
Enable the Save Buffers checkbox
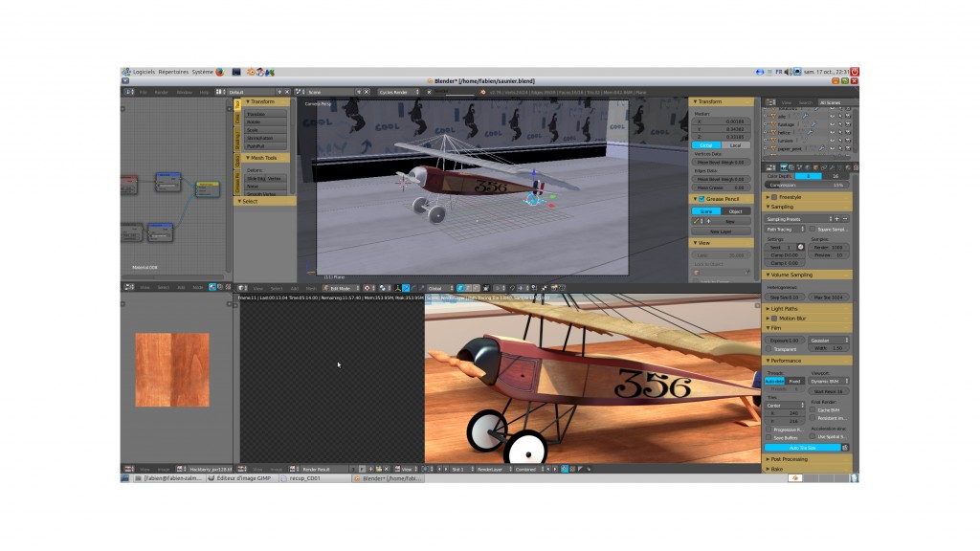pos(768,437)
